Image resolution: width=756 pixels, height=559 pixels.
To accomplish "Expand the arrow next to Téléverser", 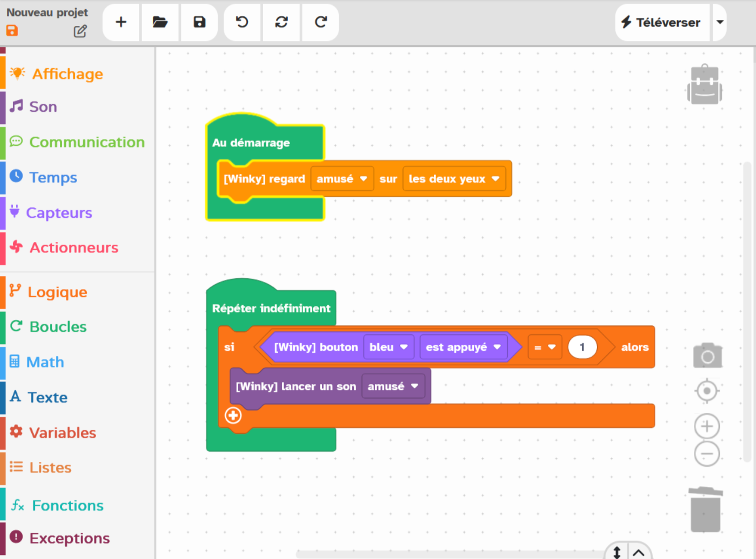I will tap(720, 22).
